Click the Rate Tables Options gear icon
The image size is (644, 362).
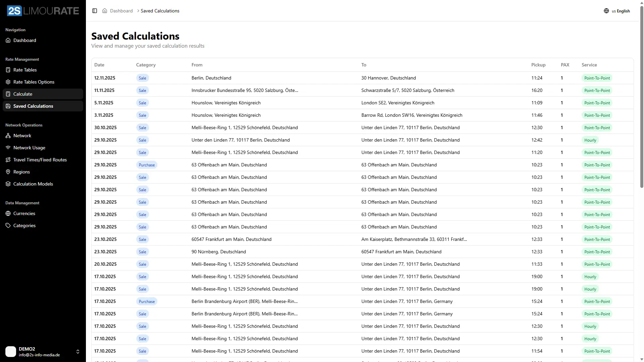(8, 82)
